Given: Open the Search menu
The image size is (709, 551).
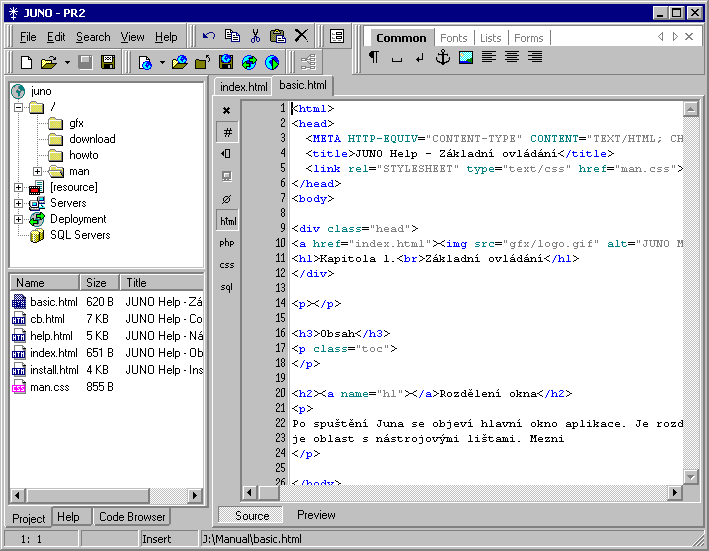Looking at the screenshot, I should [x=93, y=37].
